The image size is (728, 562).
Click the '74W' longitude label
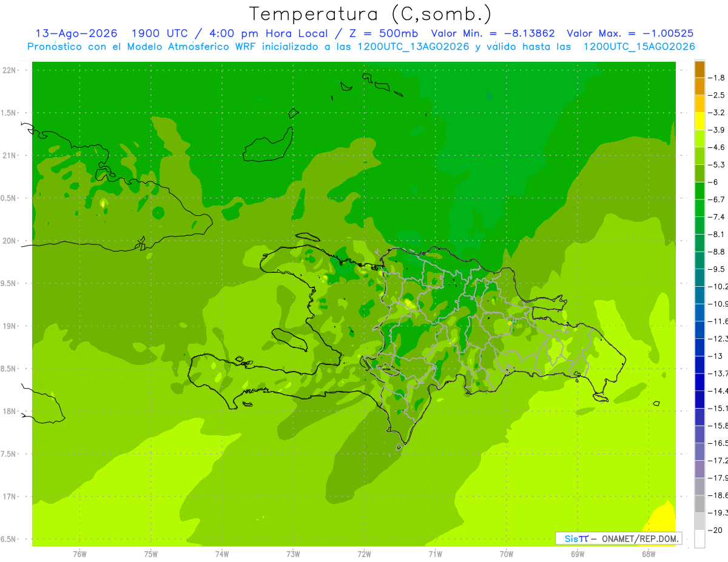222,554
